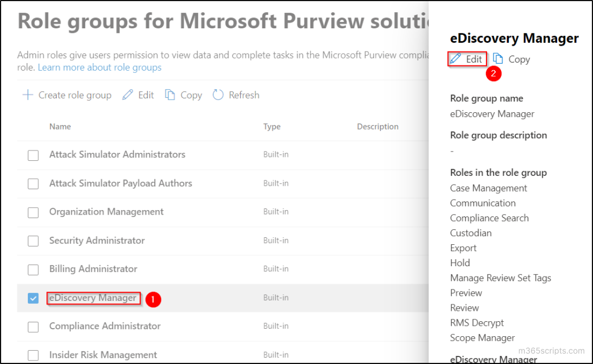Click the Description column header

pyautogui.click(x=378, y=126)
